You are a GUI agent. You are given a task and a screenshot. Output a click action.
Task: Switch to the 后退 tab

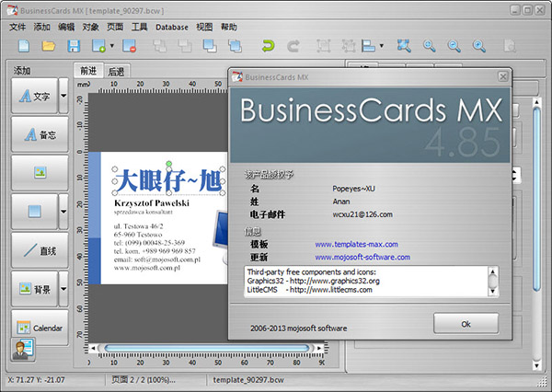tap(118, 71)
